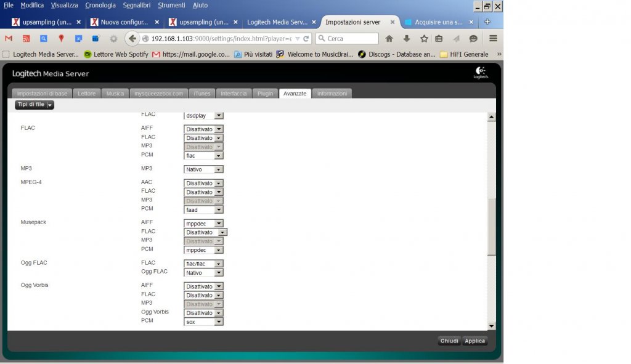Open the Più visitati bookmark folder

pos(253,54)
